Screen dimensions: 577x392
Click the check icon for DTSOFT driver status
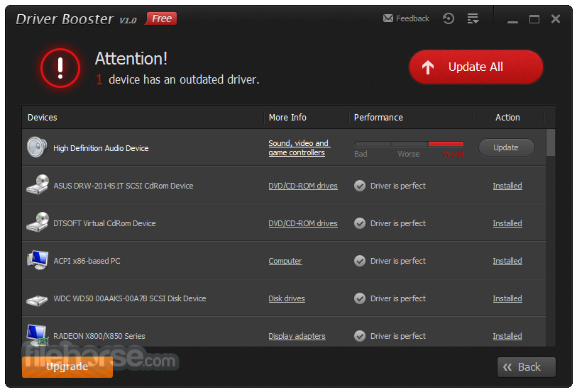coord(360,223)
